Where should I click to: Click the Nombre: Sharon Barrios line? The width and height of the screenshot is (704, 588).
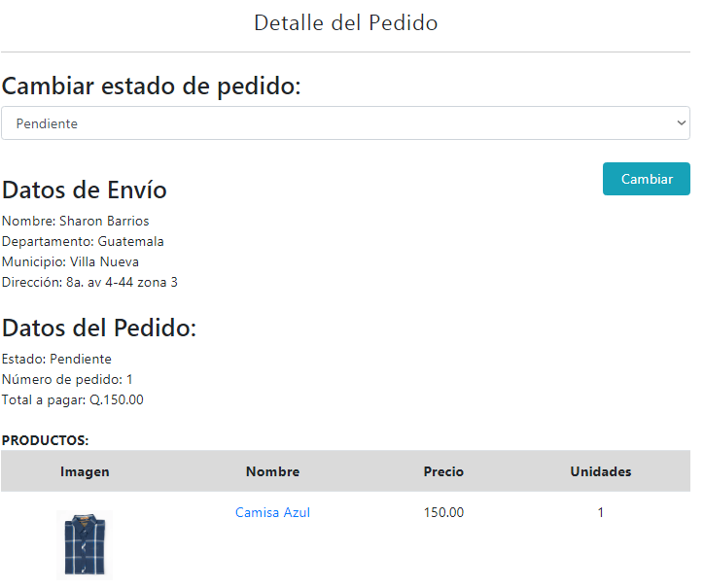[76, 221]
